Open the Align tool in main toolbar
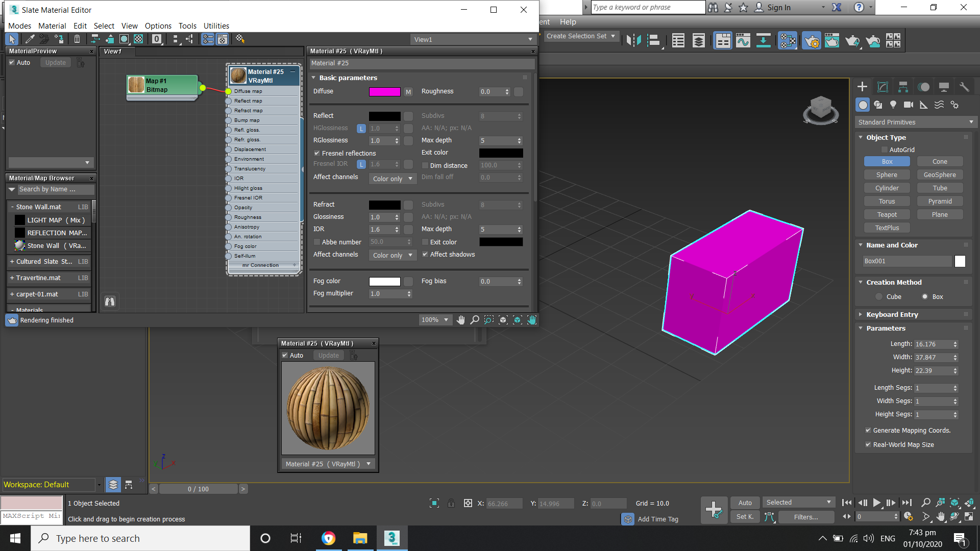Image resolution: width=980 pixels, height=551 pixels. (654, 40)
